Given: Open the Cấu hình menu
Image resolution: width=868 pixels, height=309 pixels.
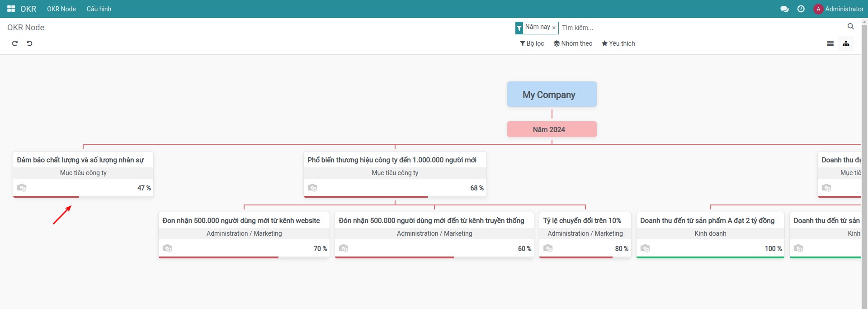Looking at the screenshot, I should point(99,9).
